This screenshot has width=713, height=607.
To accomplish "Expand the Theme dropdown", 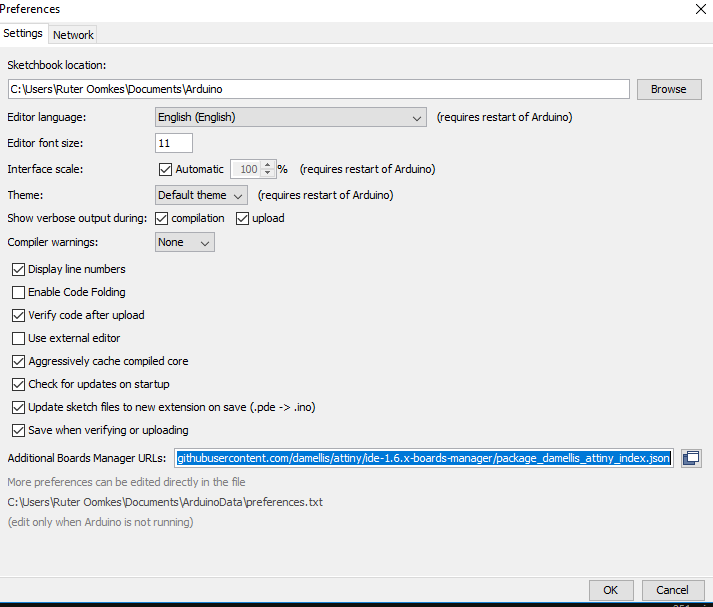I will 201,195.
